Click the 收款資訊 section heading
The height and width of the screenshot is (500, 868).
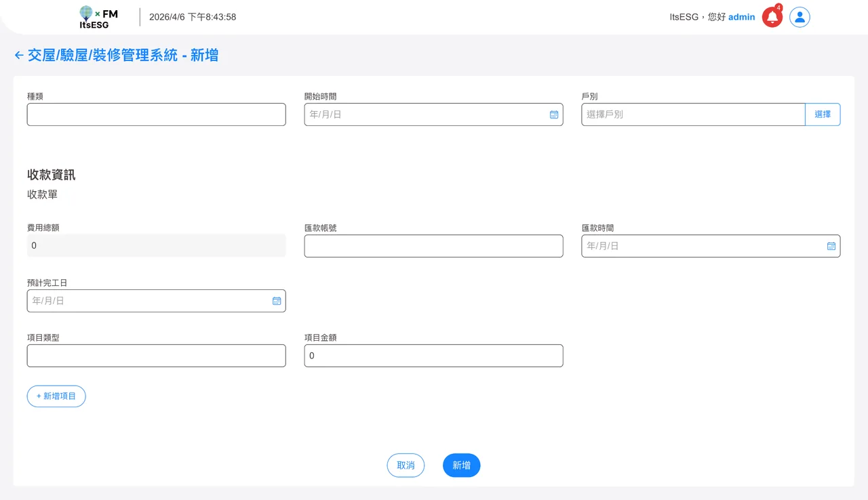tap(52, 175)
